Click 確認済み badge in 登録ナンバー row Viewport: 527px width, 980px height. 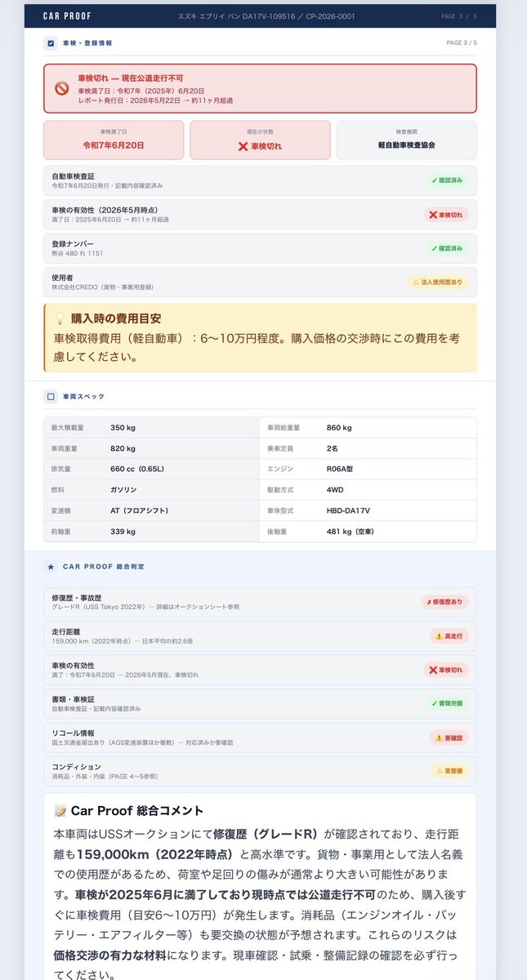coord(447,248)
